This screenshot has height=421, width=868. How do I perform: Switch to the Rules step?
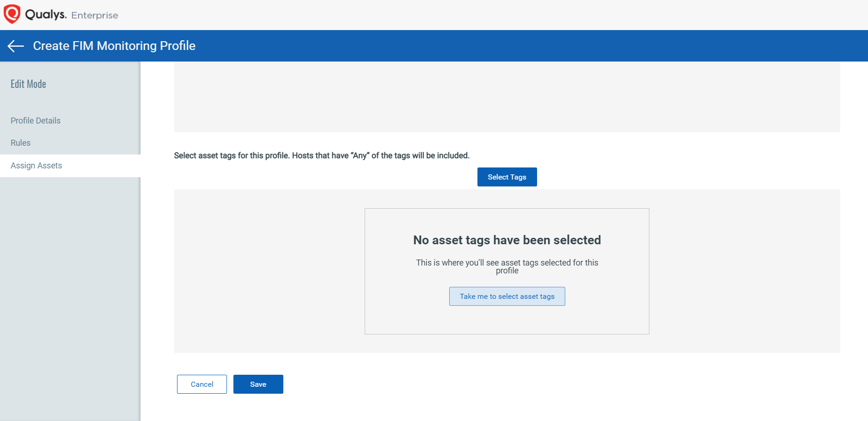21,143
